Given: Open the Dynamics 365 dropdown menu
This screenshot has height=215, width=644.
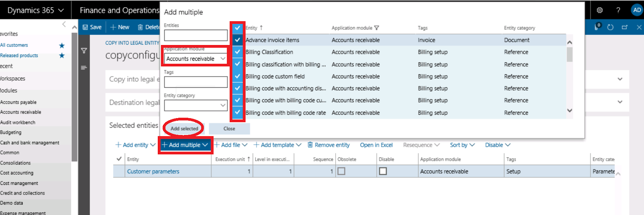Looking at the screenshot, I should (35, 10).
